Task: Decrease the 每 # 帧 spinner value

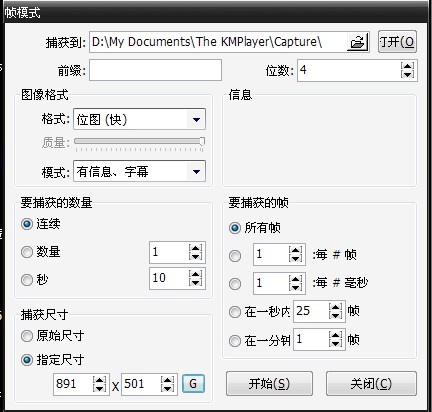Action: point(295,259)
